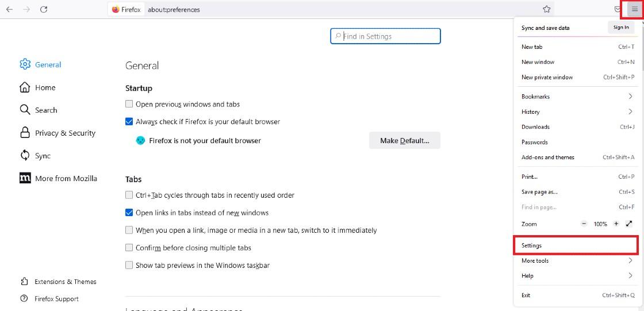Click the reload page icon

point(44,9)
